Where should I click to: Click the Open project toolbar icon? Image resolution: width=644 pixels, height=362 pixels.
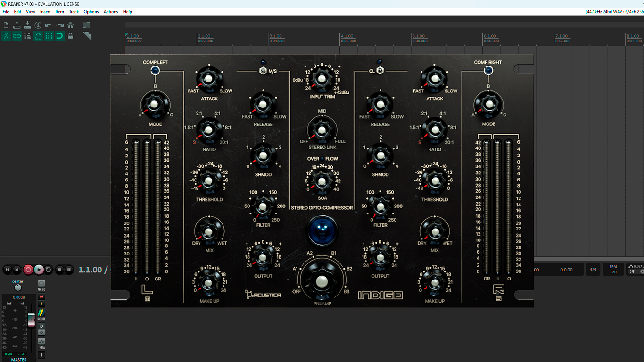click(17, 25)
